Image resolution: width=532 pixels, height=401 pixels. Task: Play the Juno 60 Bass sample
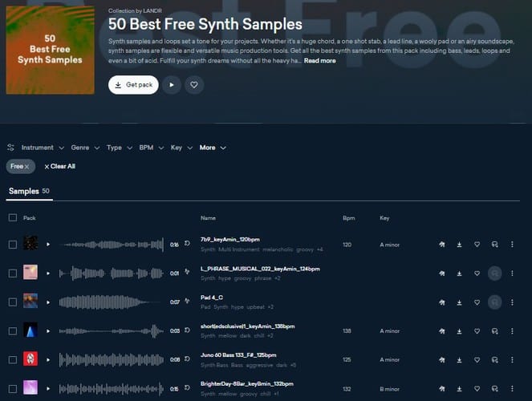pos(48,359)
